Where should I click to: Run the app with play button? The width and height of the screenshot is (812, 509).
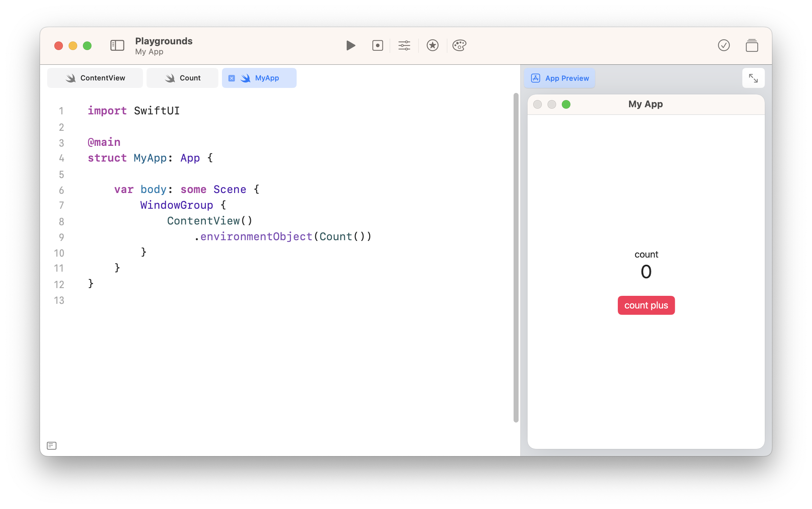[x=351, y=45]
